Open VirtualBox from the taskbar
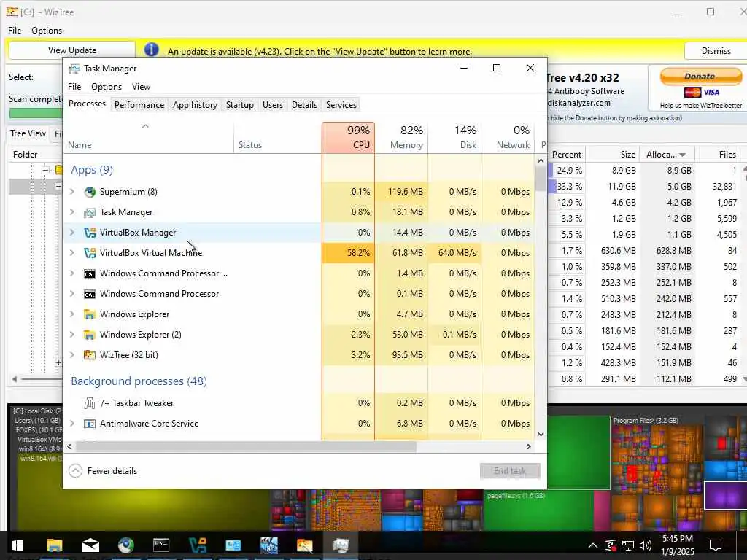 point(197,545)
